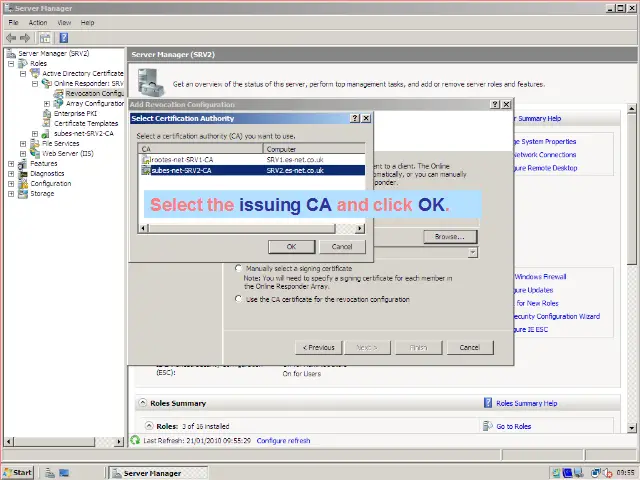Click the Go to Roles icon

coord(488,426)
